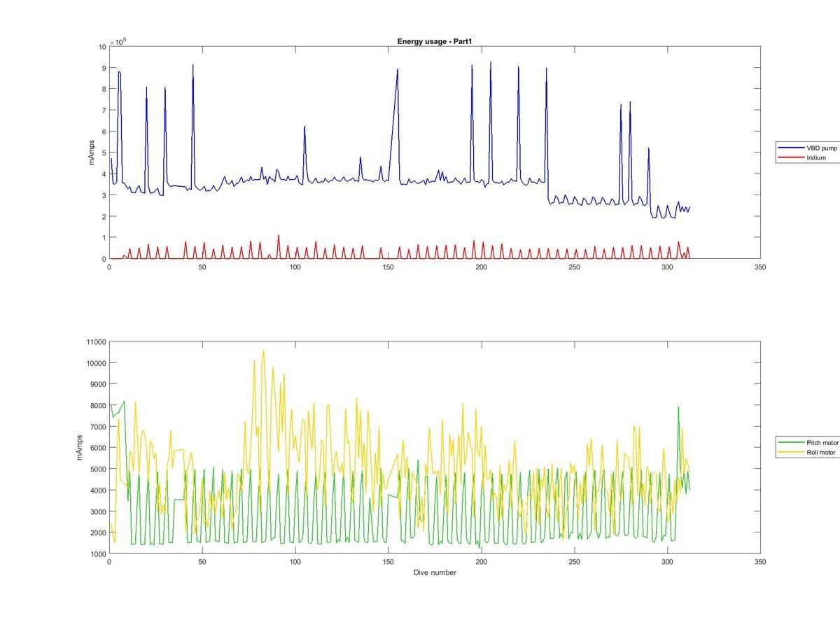Click x-axis tick "100" under the energy usage plot

(295, 267)
